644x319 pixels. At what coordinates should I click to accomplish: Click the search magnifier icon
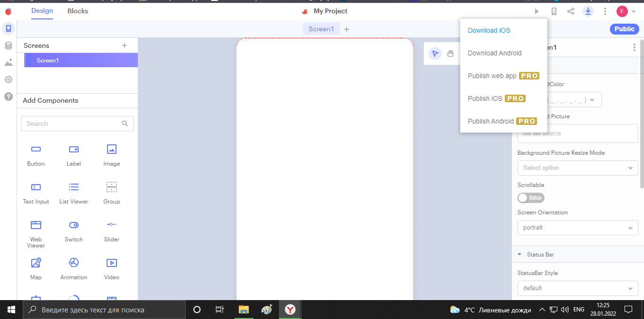point(125,124)
